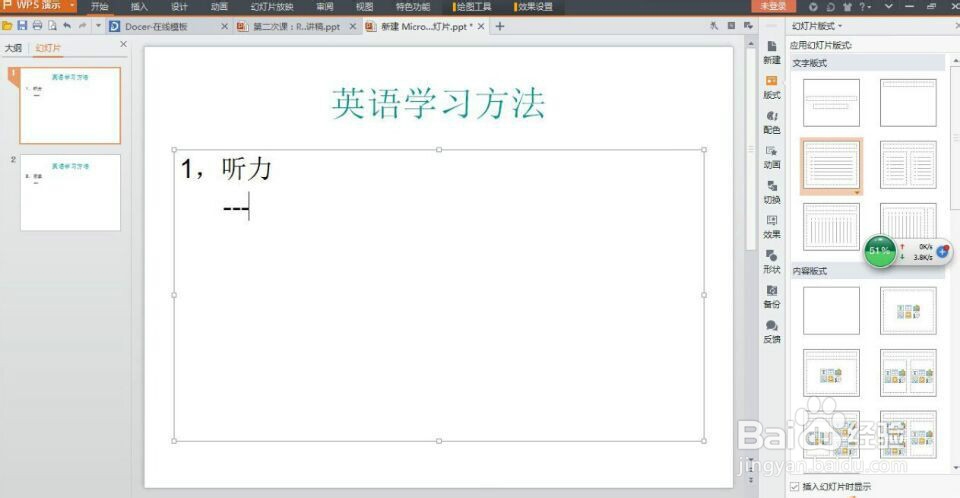Switch to the 幻灯片 thumbnails tab

tap(48, 48)
